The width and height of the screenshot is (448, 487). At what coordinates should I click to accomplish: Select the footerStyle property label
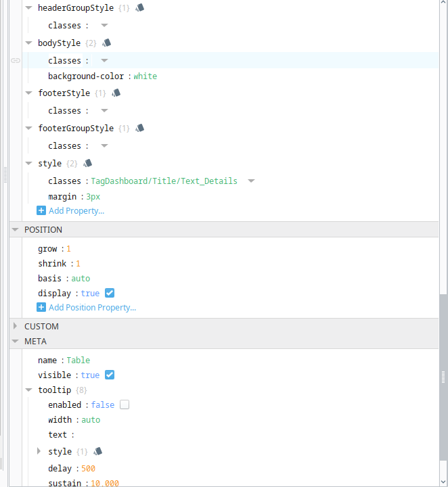coord(64,93)
